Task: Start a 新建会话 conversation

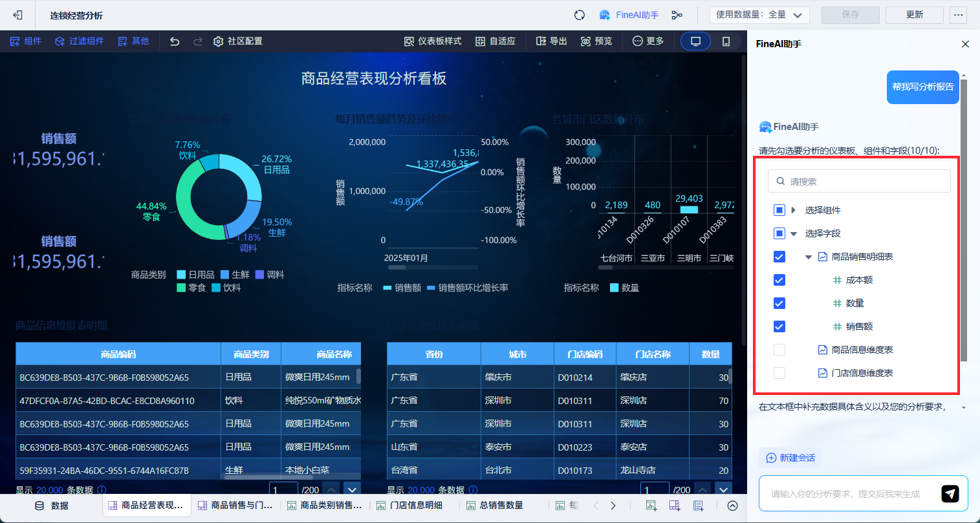Action: point(790,458)
